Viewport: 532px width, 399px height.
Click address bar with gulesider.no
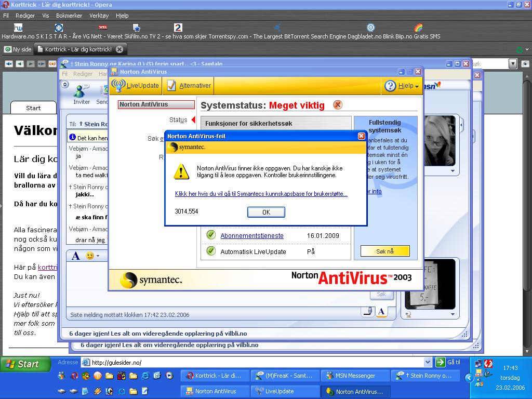click(253, 362)
